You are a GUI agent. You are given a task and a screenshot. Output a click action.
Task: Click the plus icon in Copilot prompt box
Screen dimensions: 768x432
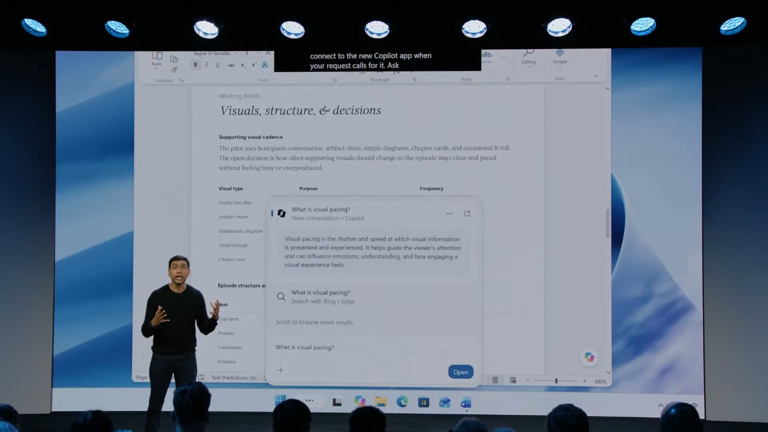[281, 370]
